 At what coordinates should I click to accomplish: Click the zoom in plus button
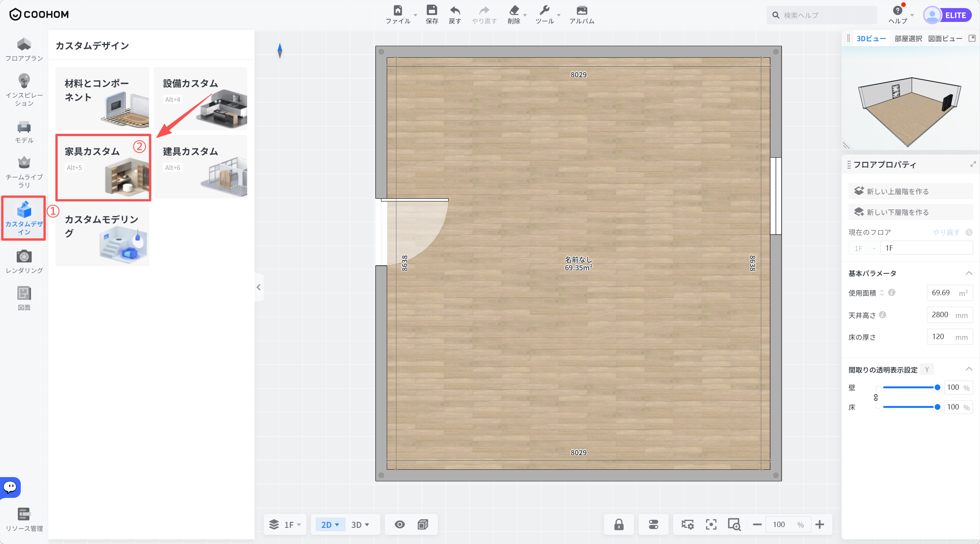click(x=819, y=524)
